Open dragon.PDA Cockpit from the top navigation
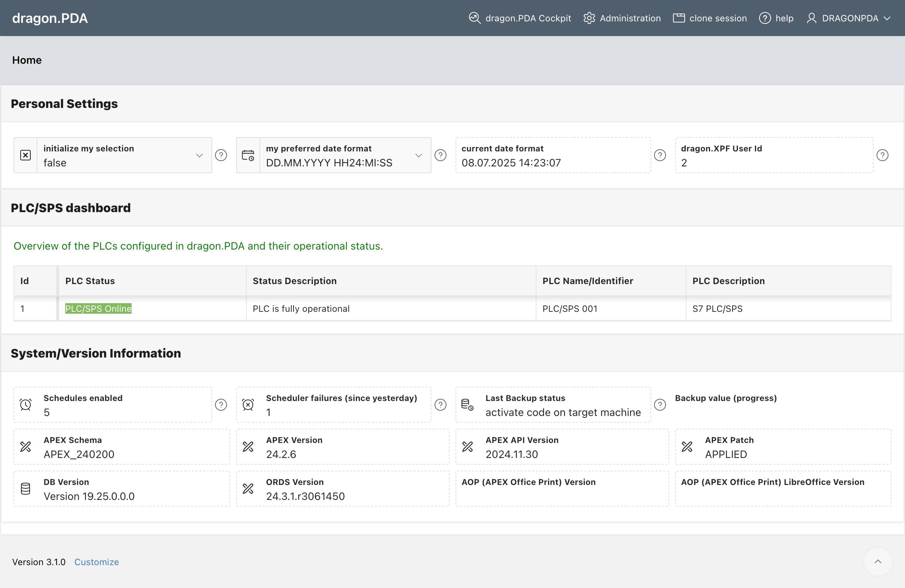This screenshot has height=588, width=905. (520, 18)
